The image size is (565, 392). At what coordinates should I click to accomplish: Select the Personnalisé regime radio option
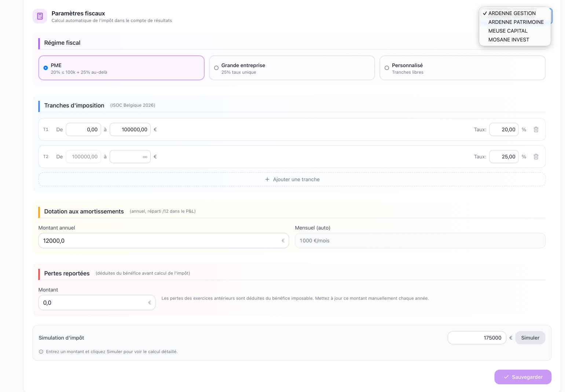point(387,68)
